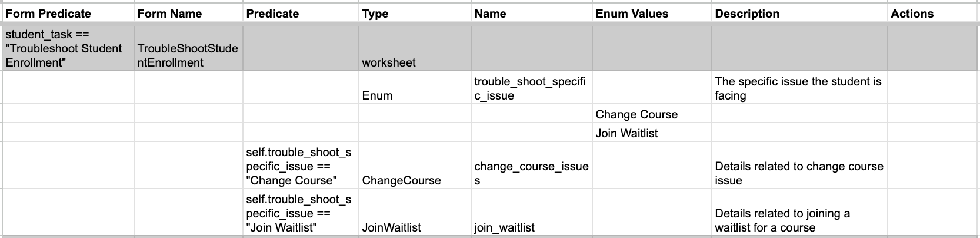
Task: Select the predicate cell ending in "Change Course"
Action: coord(299,166)
